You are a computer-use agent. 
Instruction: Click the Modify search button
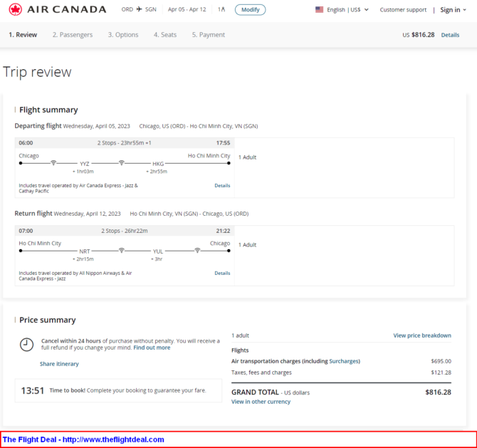pyautogui.click(x=250, y=10)
